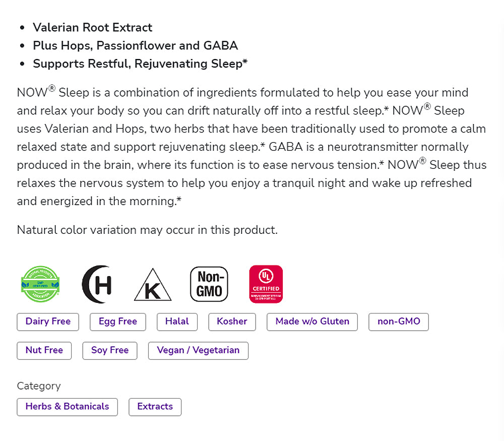504x441 pixels.
Task: Click the red UL Certified icon
Action: click(266, 284)
